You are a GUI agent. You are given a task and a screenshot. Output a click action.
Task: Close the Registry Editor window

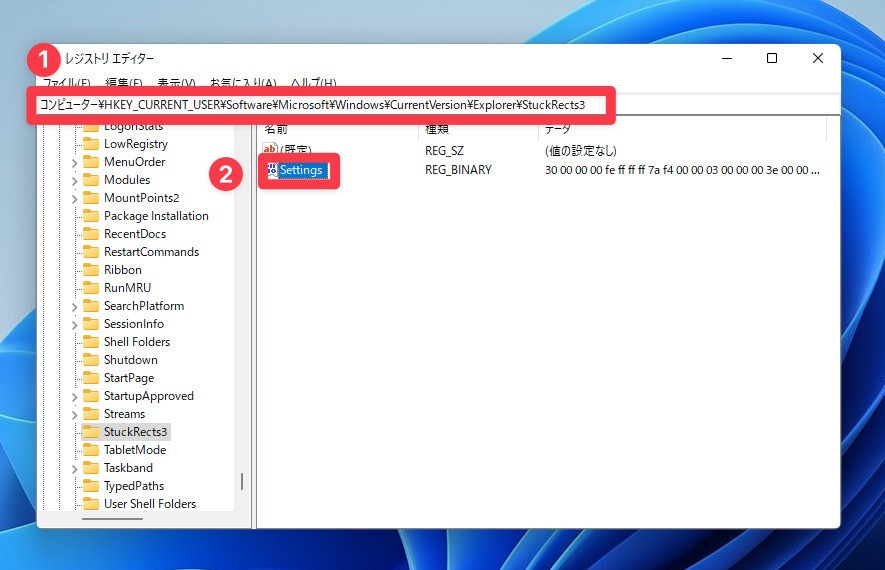[x=818, y=58]
